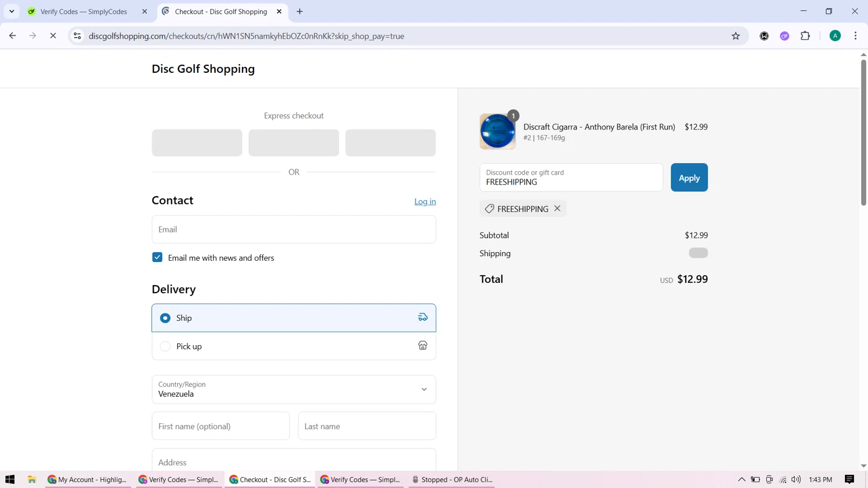
Task: Click the store pickup icon
Action: pos(423,346)
